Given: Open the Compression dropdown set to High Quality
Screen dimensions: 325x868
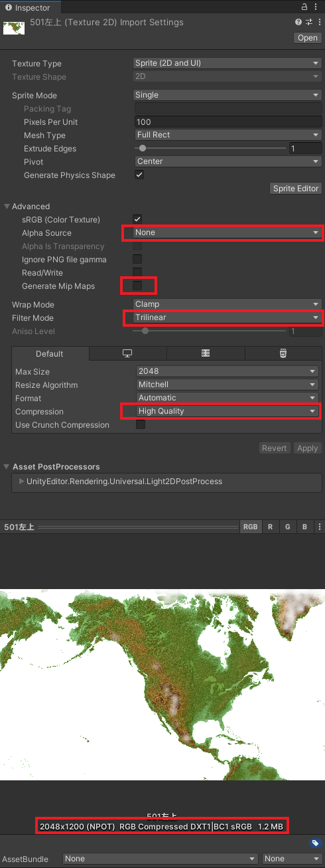Looking at the screenshot, I should 227,411.
